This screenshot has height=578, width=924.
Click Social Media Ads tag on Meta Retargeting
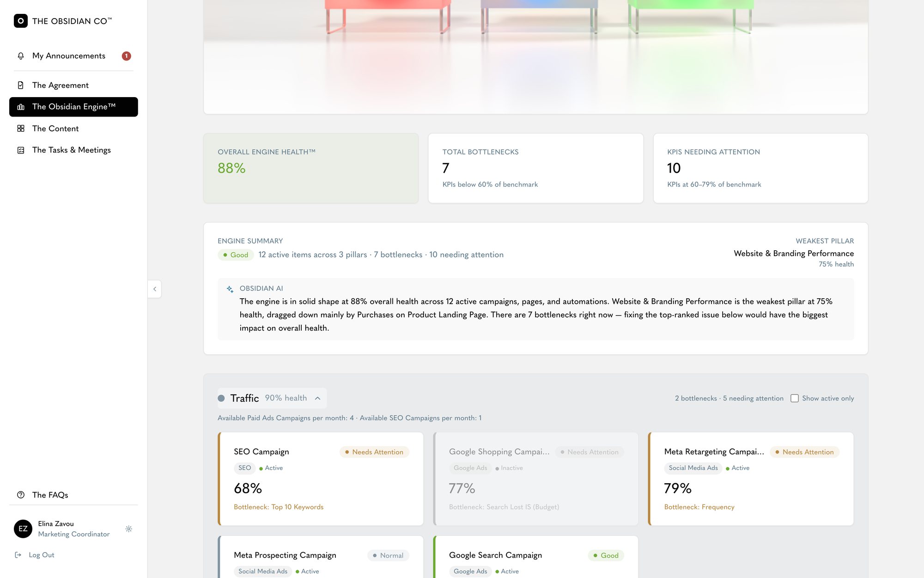(693, 468)
